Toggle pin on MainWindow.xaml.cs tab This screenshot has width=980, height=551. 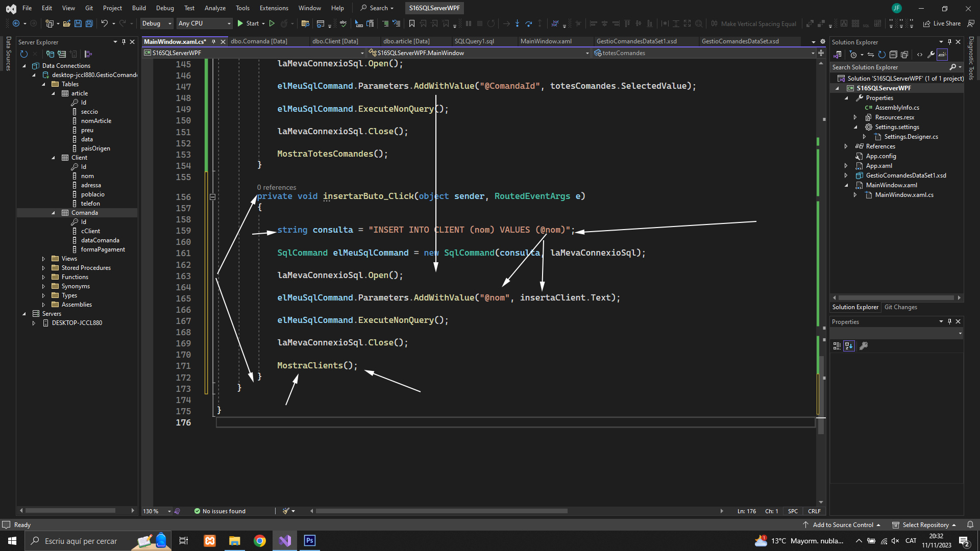click(213, 41)
